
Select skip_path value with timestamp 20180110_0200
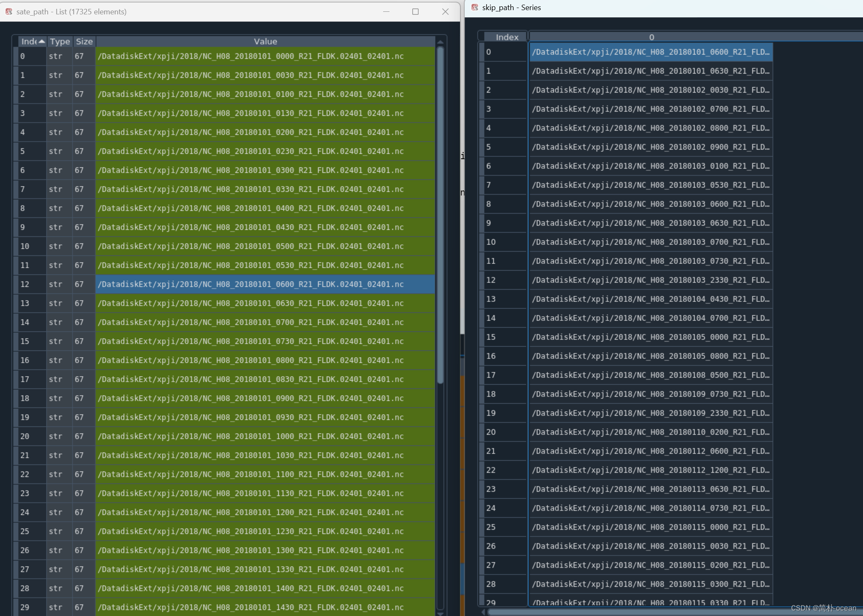[651, 432]
